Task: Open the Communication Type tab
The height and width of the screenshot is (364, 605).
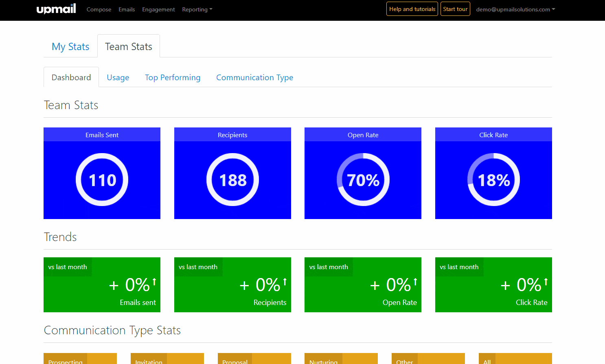Action: click(255, 77)
